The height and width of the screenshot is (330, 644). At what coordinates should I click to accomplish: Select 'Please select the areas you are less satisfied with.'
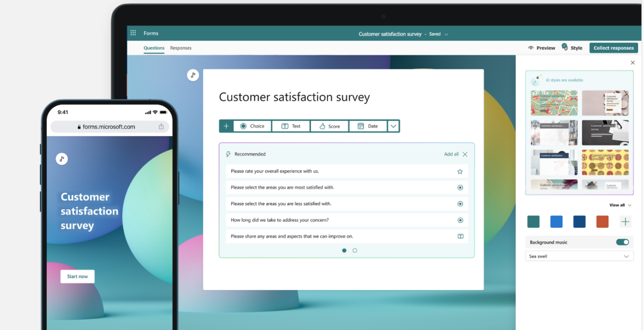point(347,204)
